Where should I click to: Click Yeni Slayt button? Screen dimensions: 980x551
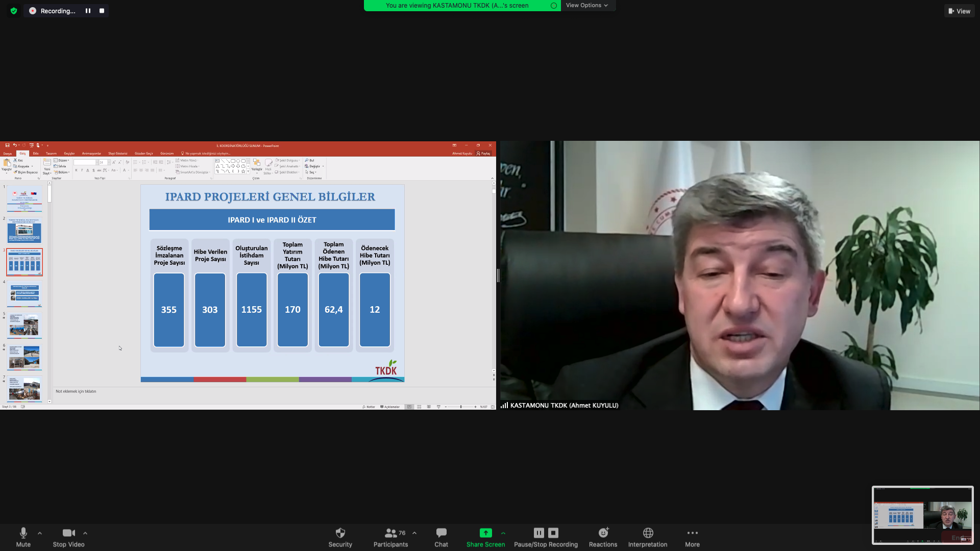click(47, 167)
